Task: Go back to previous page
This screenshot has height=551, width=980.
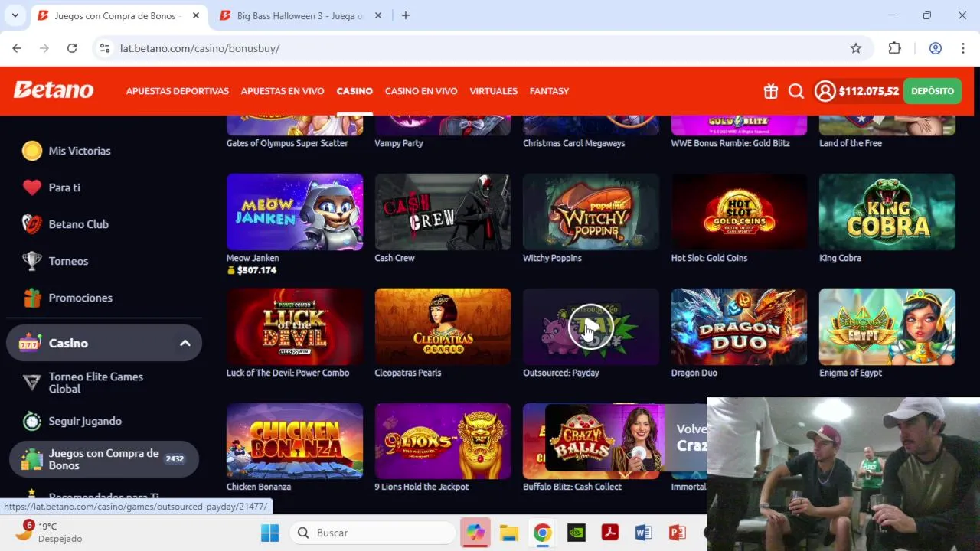Action: pos(17,48)
